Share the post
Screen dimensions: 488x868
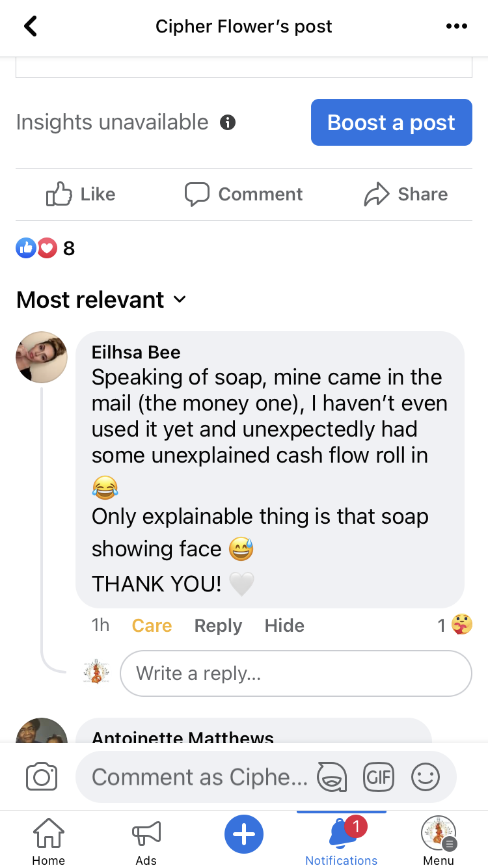[405, 194]
